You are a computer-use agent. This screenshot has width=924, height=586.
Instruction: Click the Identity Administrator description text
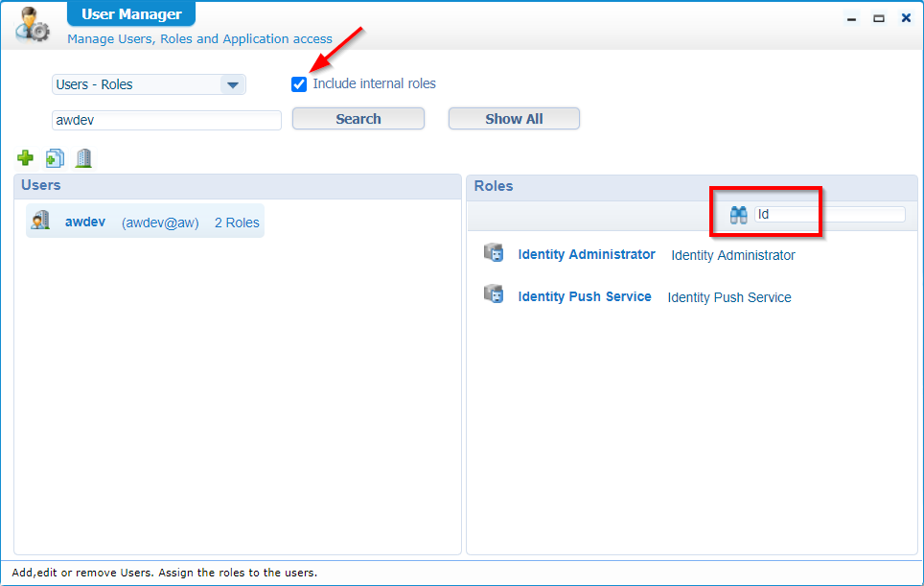point(733,255)
